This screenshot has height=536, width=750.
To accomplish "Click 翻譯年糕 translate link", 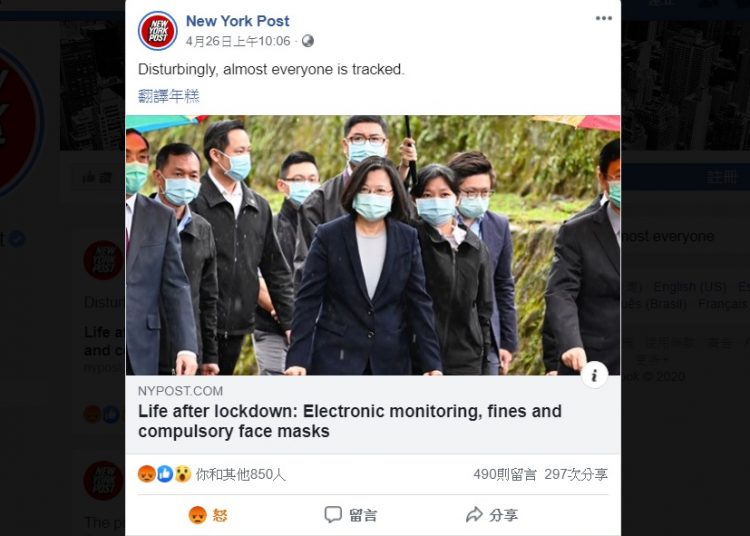I will [x=168, y=96].
